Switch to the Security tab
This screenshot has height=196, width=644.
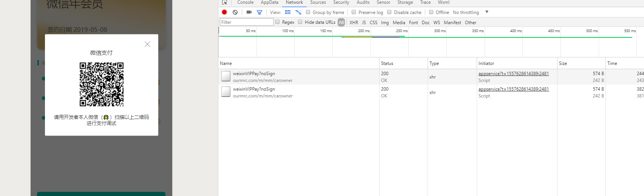pos(341,2)
